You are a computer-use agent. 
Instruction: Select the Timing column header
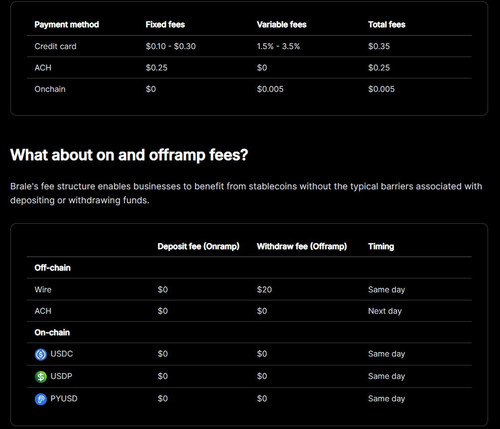(381, 246)
